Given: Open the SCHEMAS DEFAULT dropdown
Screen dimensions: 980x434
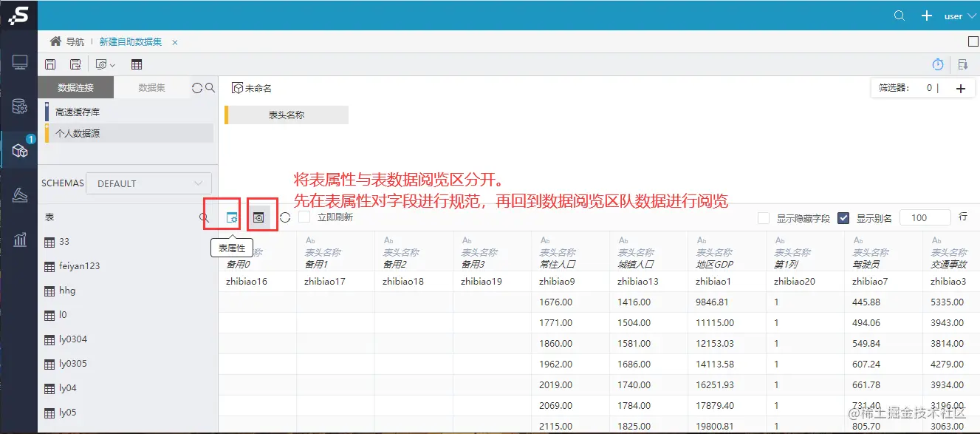Looking at the screenshot, I should coord(148,183).
